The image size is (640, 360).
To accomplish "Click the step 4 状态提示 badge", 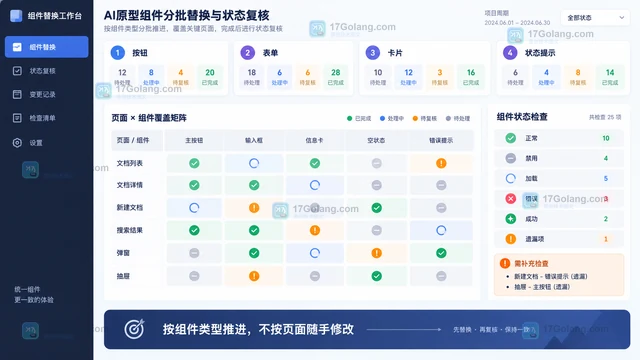I will click(x=510, y=53).
